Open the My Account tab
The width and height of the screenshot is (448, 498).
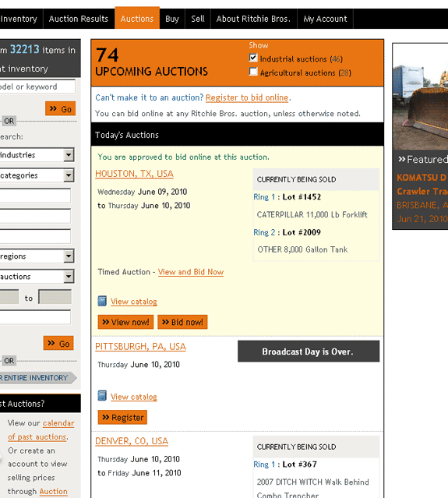325,19
